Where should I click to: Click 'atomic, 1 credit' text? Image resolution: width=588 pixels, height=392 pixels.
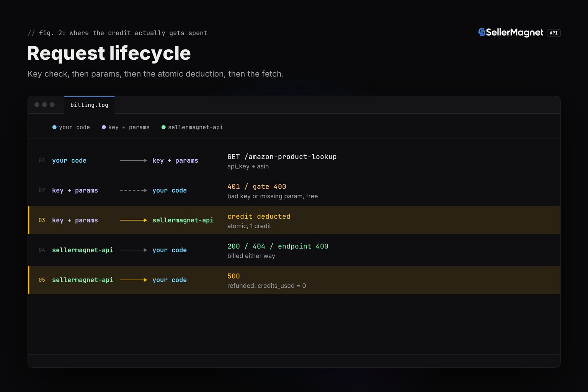(x=249, y=226)
